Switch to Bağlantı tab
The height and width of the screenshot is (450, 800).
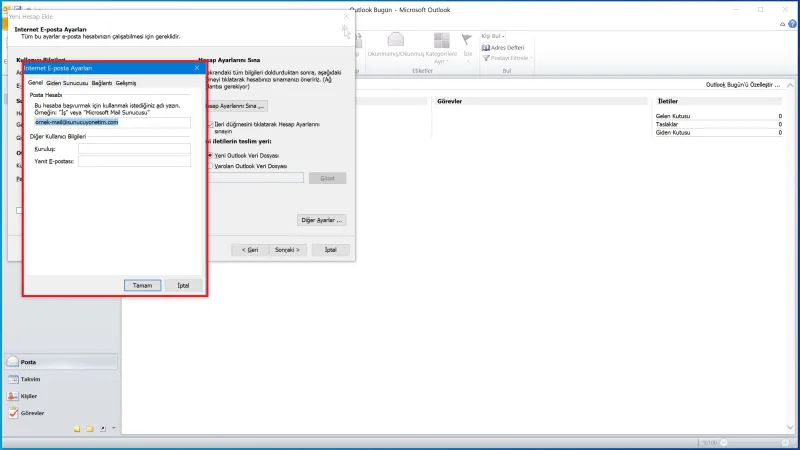tap(102, 83)
